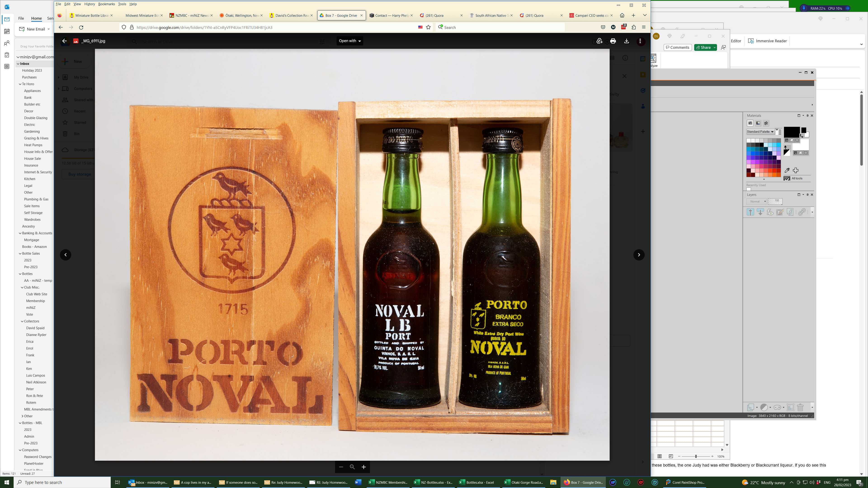This screenshot has width=868, height=488.
Task: Add a shortcut or share the previewed image
Action: tap(599, 41)
